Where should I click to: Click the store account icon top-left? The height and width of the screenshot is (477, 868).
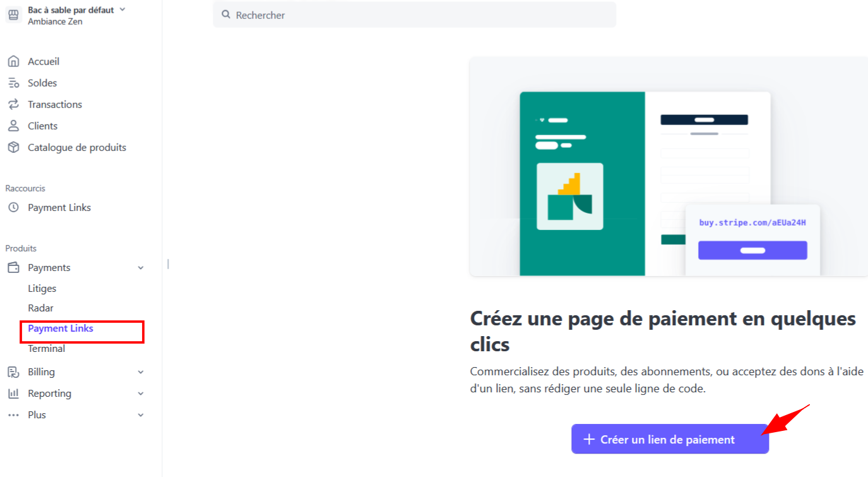pyautogui.click(x=13, y=15)
